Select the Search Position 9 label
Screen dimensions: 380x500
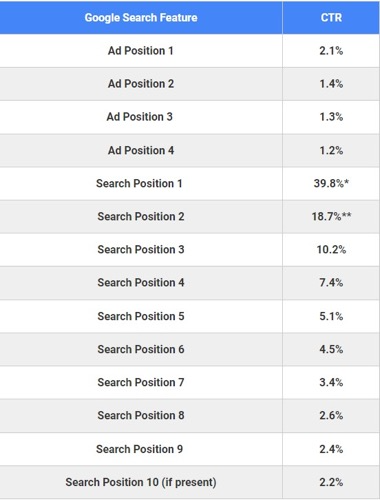point(139,449)
